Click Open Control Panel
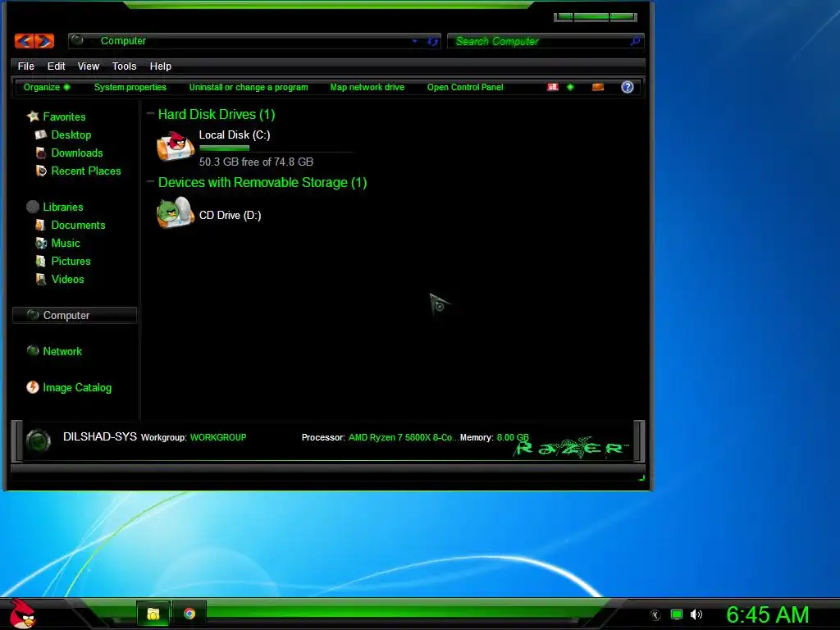Viewport: 840px width, 630px height. [x=465, y=87]
